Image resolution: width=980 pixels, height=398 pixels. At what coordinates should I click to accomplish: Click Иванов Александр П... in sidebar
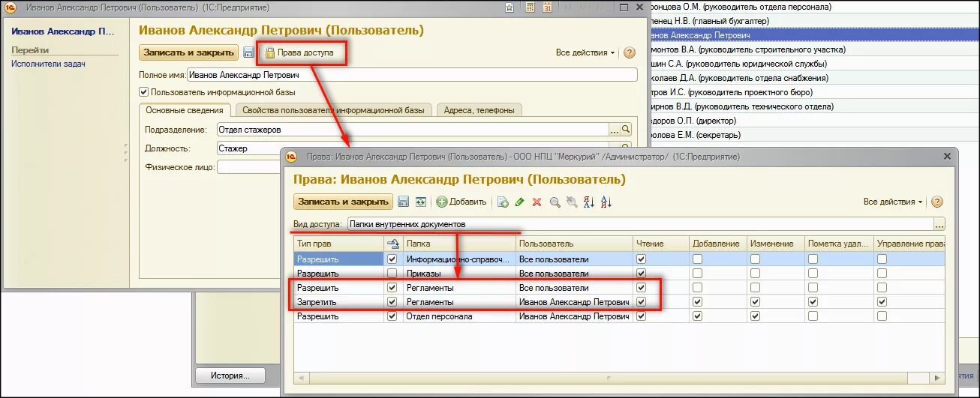click(x=63, y=32)
